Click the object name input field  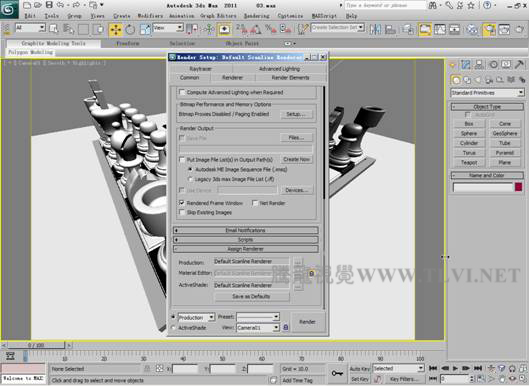(x=483, y=187)
